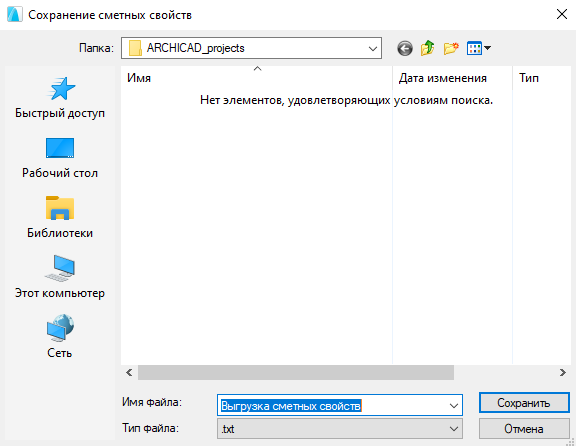Select Этот компьютер in the sidebar

(60, 277)
